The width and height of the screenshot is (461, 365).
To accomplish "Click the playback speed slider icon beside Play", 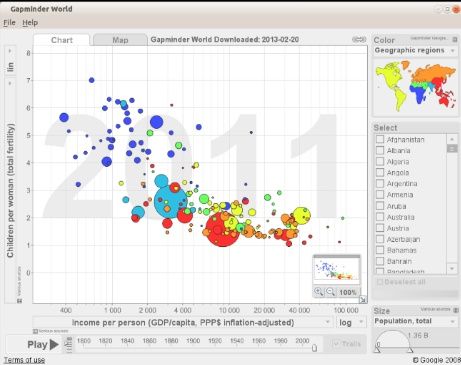I will pos(69,344).
